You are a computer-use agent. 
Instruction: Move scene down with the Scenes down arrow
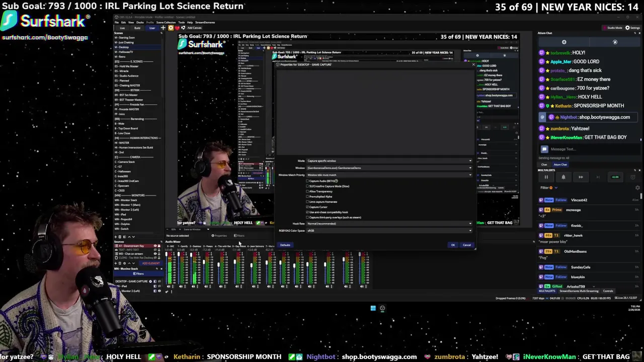[x=133, y=237]
